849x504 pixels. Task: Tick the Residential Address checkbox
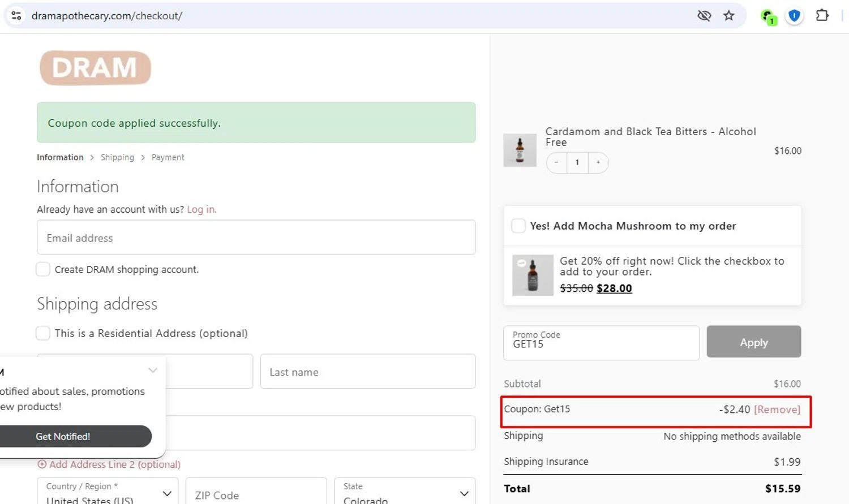click(43, 333)
